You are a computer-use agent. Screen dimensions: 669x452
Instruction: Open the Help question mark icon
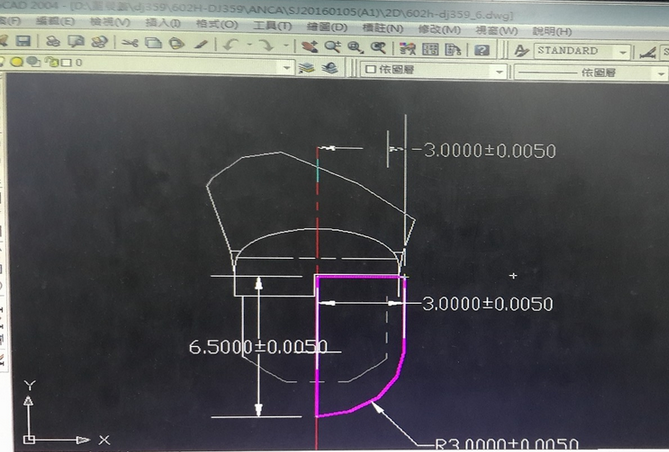click(482, 49)
